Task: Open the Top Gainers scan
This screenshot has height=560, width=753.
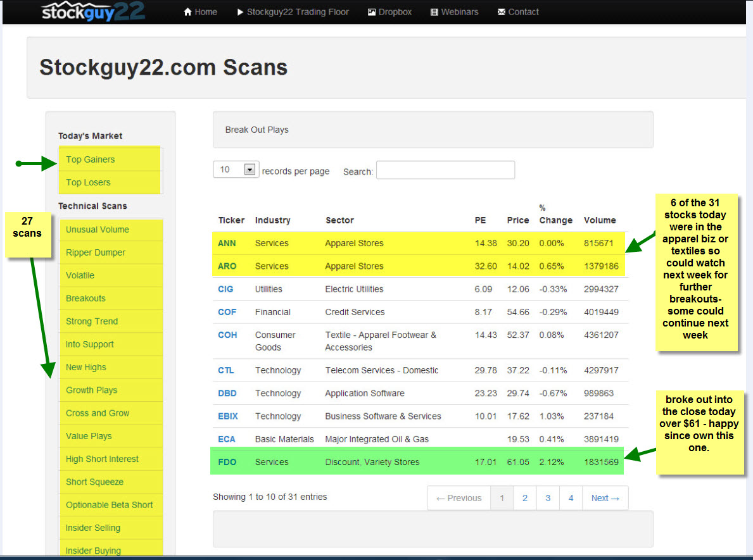Action: point(91,159)
